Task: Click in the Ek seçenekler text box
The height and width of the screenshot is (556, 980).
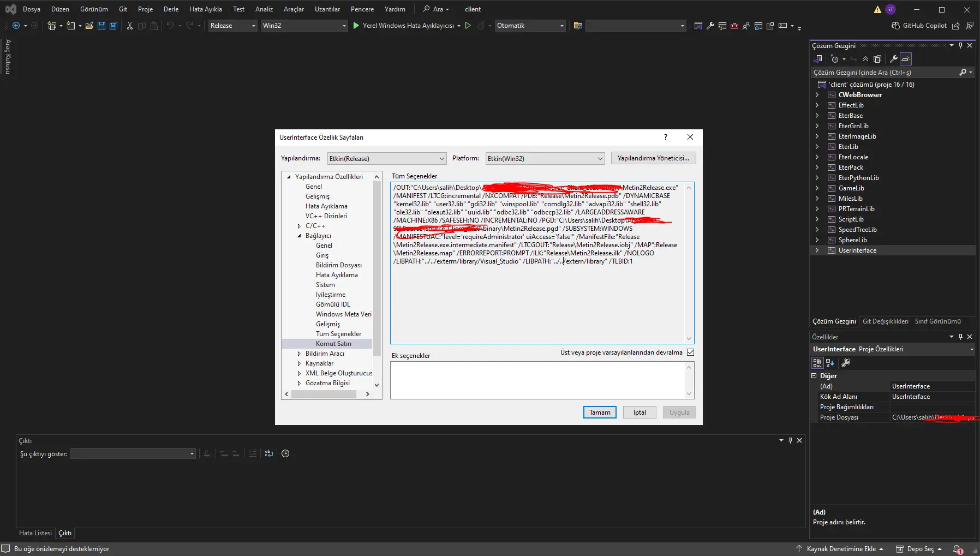Action: 537,380
